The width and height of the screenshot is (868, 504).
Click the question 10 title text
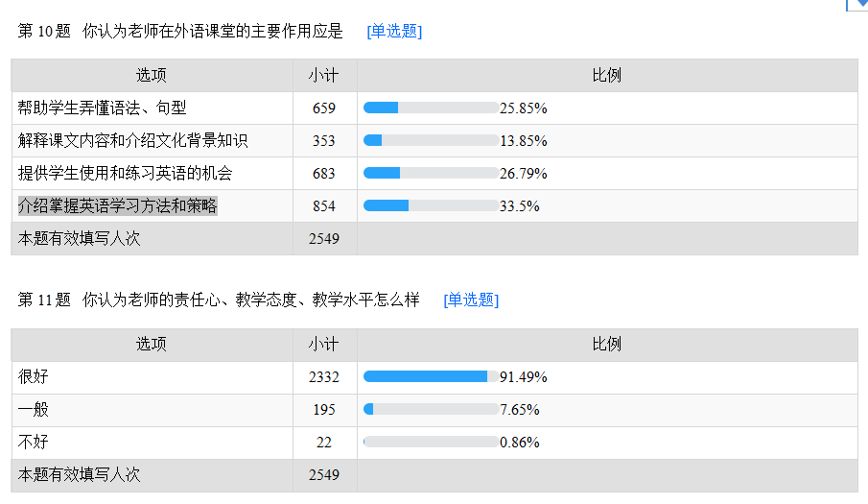click(x=213, y=31)
